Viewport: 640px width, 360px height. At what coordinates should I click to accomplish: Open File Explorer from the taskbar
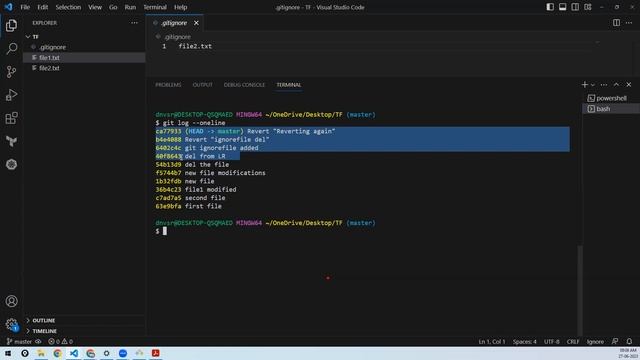[41, 353]
